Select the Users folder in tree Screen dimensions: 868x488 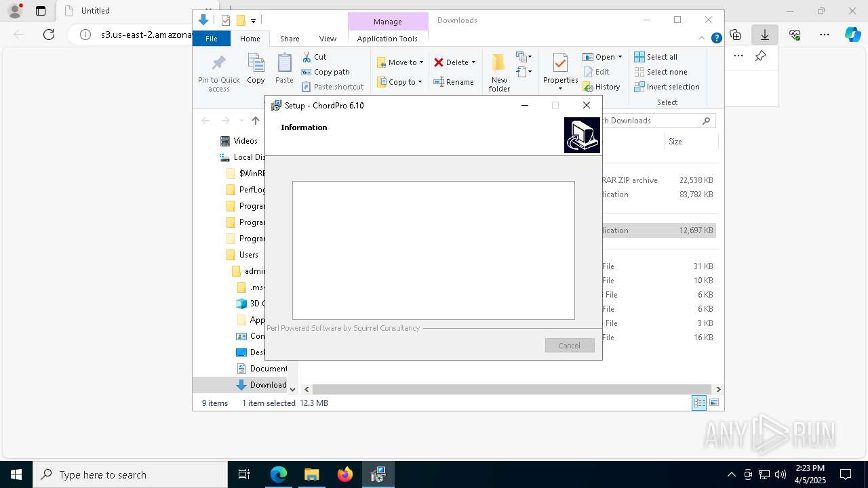point(242,255)
